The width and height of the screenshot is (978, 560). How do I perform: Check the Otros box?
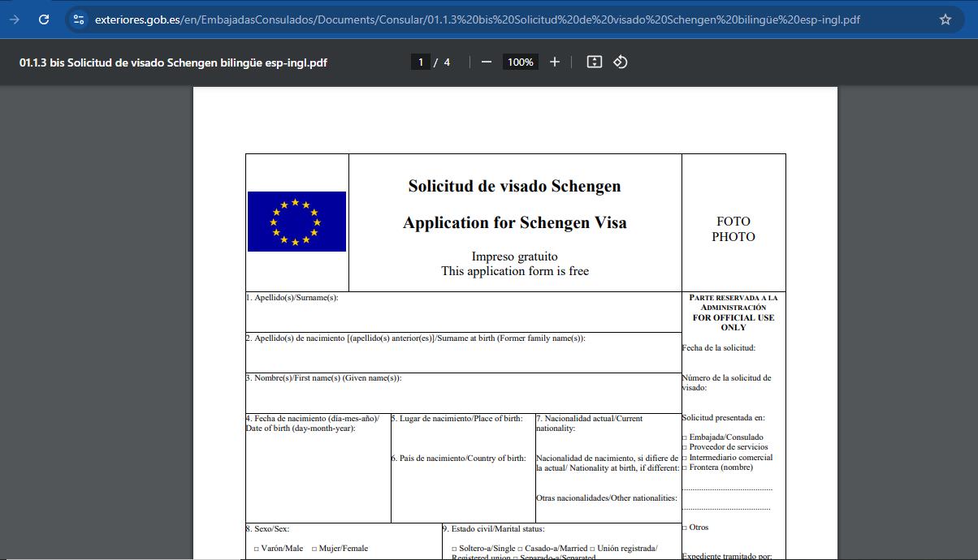pyautogui.click(x=685, y=528)
